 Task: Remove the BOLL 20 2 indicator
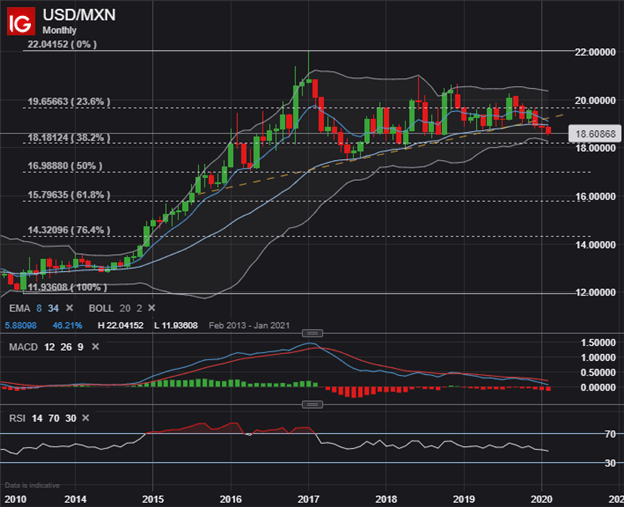coord(152,308)
